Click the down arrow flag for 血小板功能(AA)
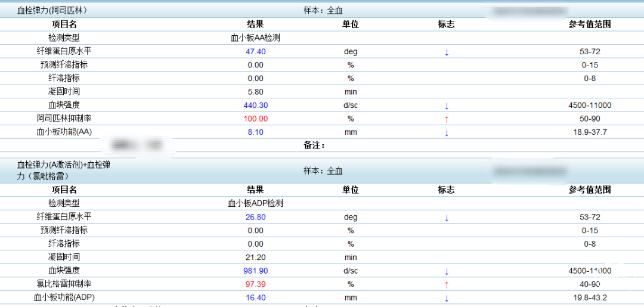The image size is (644, 307). pyautogui.click(x=447, y=132)
